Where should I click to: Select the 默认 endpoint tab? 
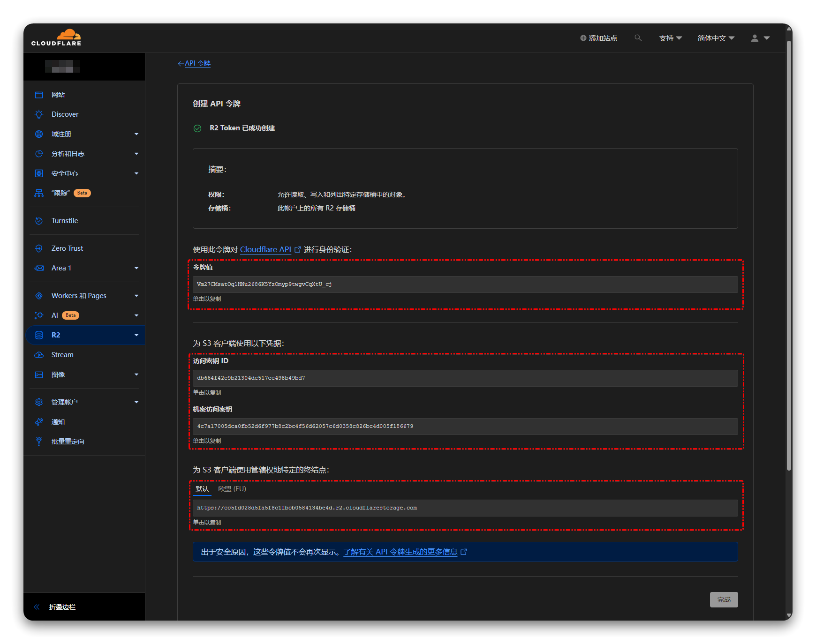tap(202, 489)
